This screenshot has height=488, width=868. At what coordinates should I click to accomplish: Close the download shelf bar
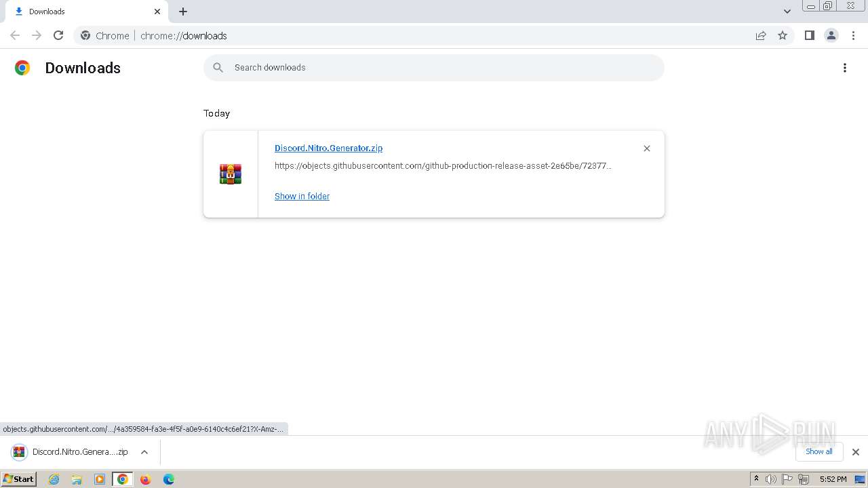tap(856, 452)
